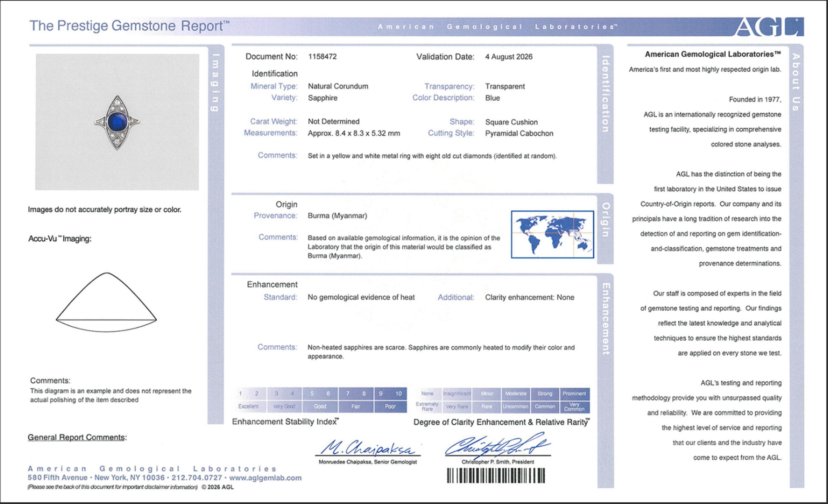Click the 'Founded in 1977,' line
This screenshot has width=828, height=504.
(x=755, y=99)
